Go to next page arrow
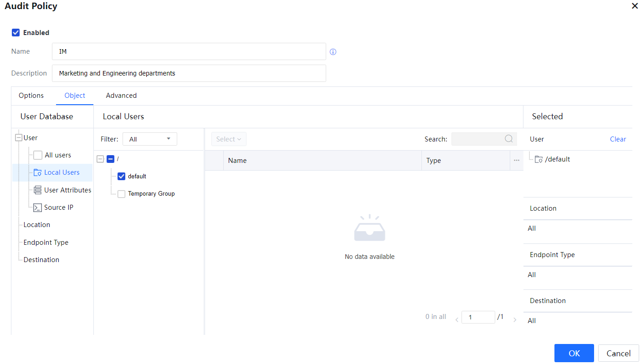Viewport: 641px width, 364px height. (515, 320)
